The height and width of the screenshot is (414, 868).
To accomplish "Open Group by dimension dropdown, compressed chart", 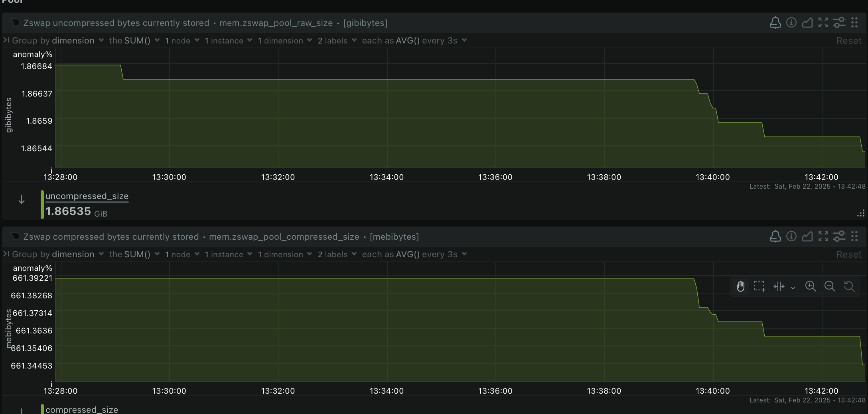I will (58, 254).
